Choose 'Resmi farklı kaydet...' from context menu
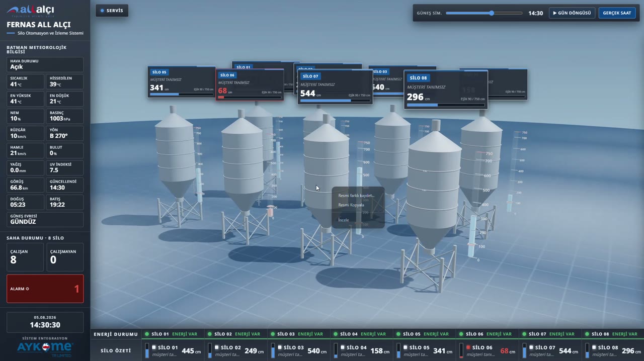The height and width of the screenshot is (361, 644). 356,196
